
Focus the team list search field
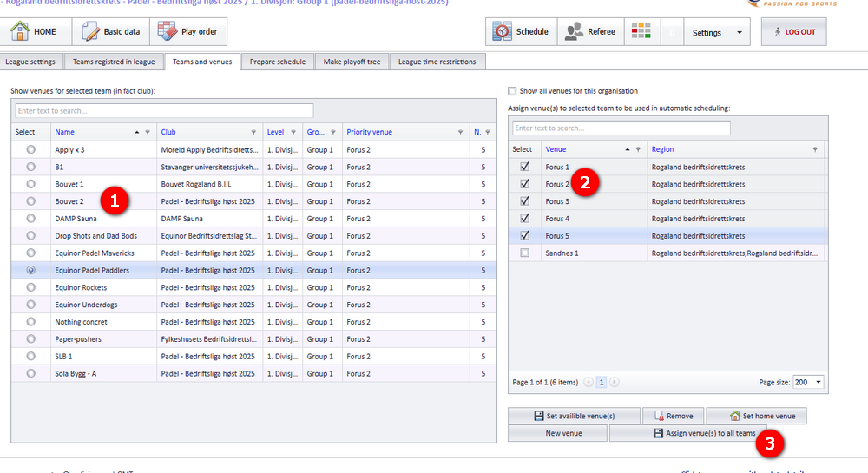click(164, 110)
